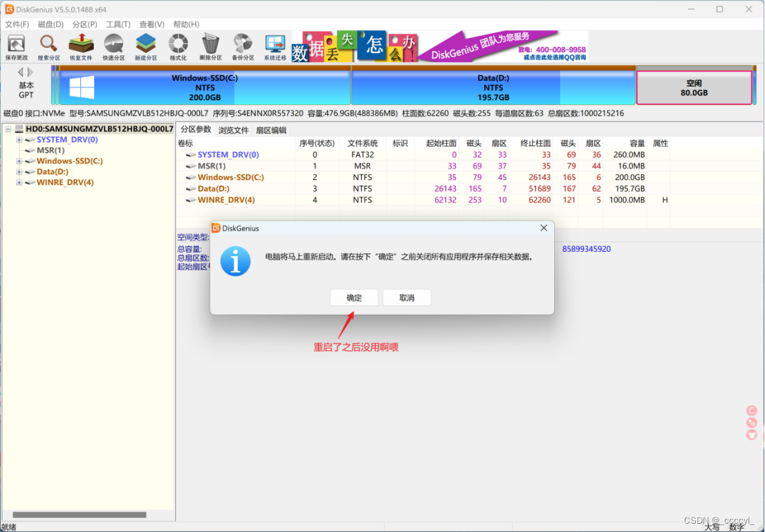The image size is (765, 532).
Task: Confirm restart with 确定 button
Action: point(354,297)
